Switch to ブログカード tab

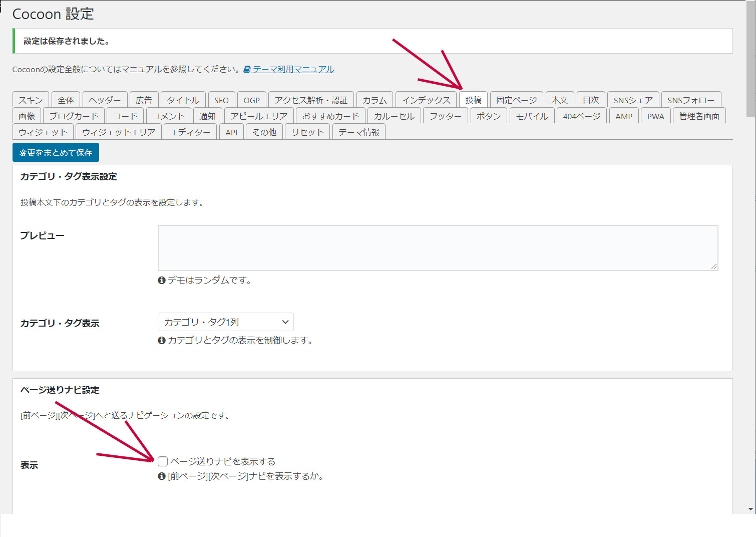point(74,116)
